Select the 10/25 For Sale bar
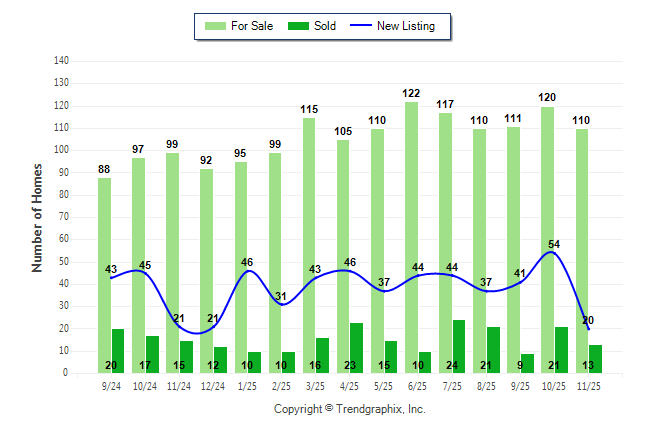Viewport: 646px width, 434px height. (x=547, y=239)
